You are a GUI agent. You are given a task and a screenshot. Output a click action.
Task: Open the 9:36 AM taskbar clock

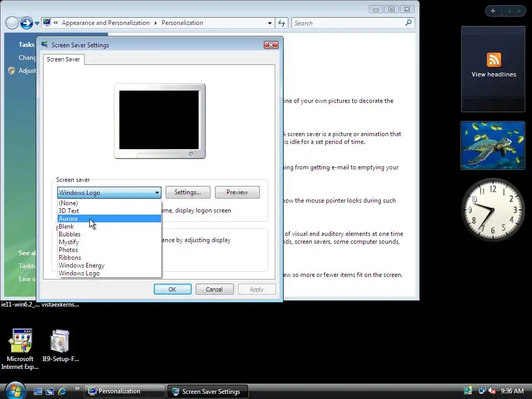tap(512, 391)
